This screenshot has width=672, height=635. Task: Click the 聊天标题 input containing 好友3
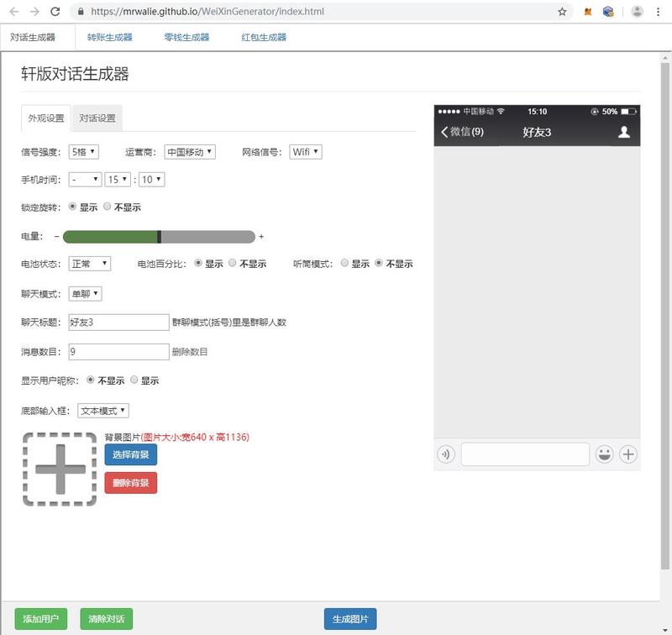coord(118,321)
